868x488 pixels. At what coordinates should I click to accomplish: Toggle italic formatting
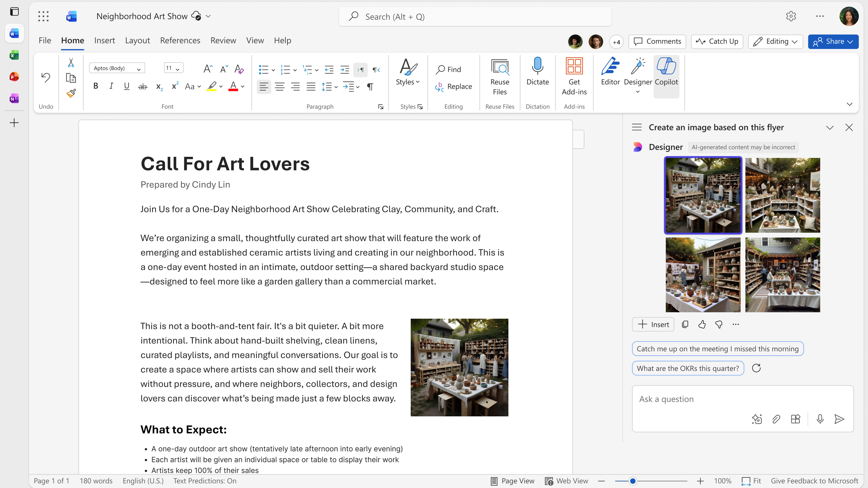(x=111, y=86)
